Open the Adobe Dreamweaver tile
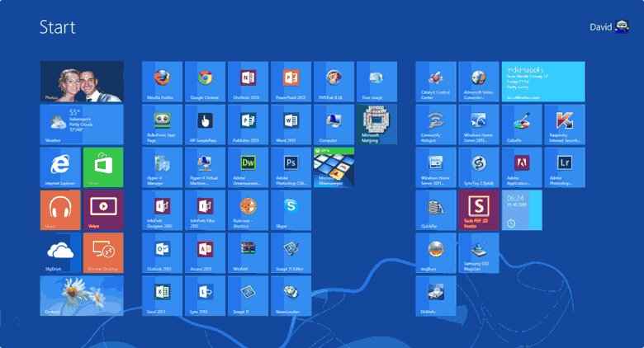The height and width of the screenshot is (348, 644). coord(248,167)
